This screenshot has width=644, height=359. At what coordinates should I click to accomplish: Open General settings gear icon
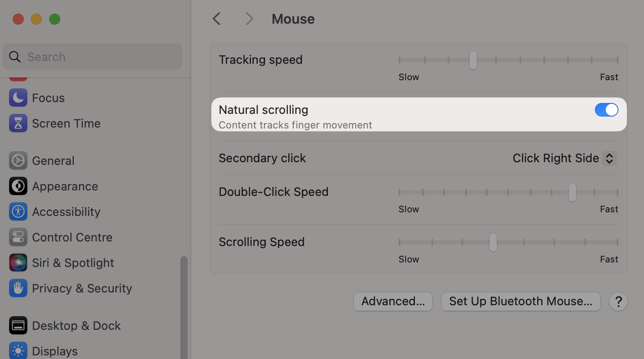pyautogui.click(x=18, y=160)
